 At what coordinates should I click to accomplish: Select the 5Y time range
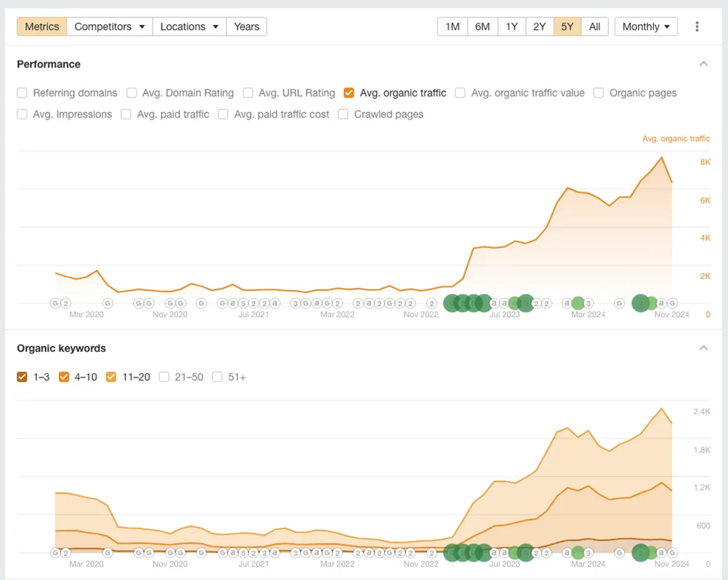567,27
